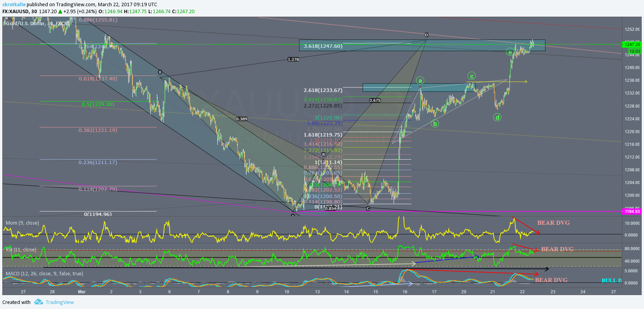
Task: Click the TradingView link in footer
Action: [60, 302]
